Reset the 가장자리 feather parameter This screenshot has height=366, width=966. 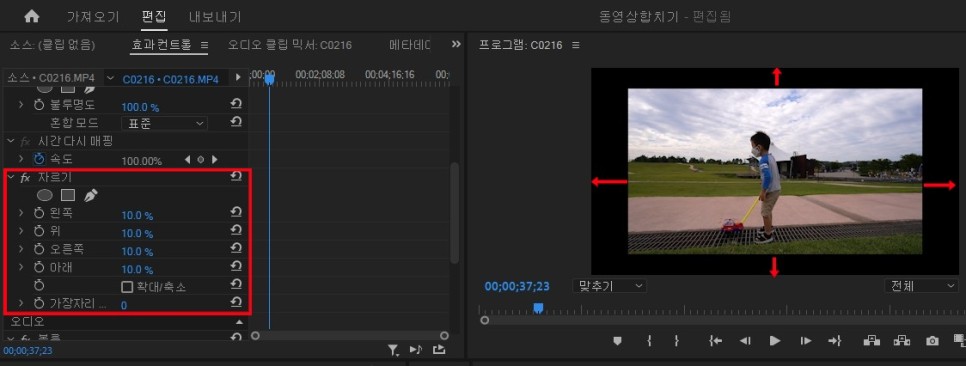coord(235,302)
